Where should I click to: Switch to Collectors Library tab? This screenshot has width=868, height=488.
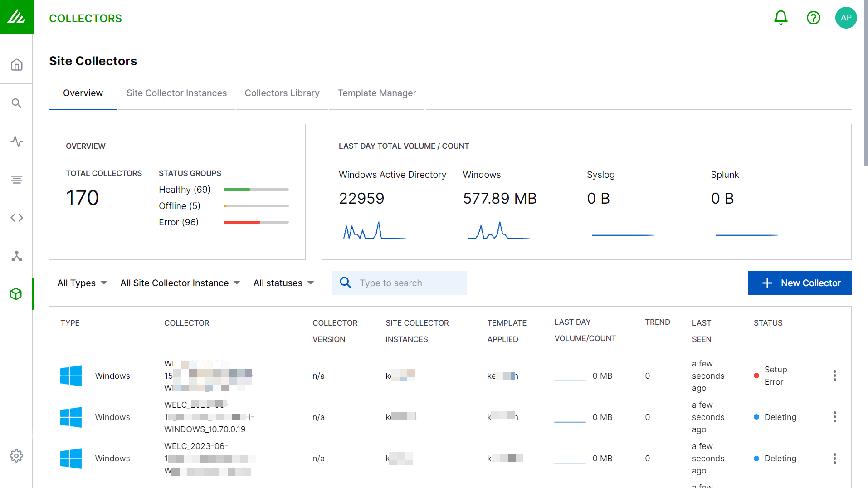click(282, 93)
